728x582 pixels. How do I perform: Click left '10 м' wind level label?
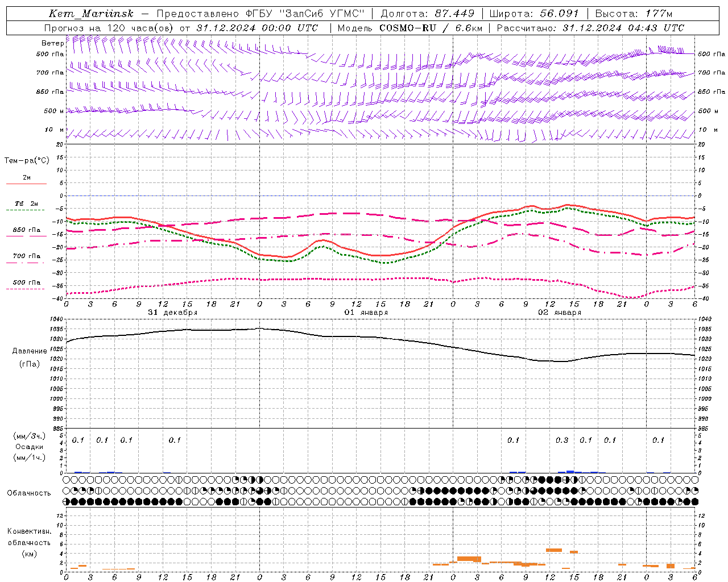click(54, 130)
